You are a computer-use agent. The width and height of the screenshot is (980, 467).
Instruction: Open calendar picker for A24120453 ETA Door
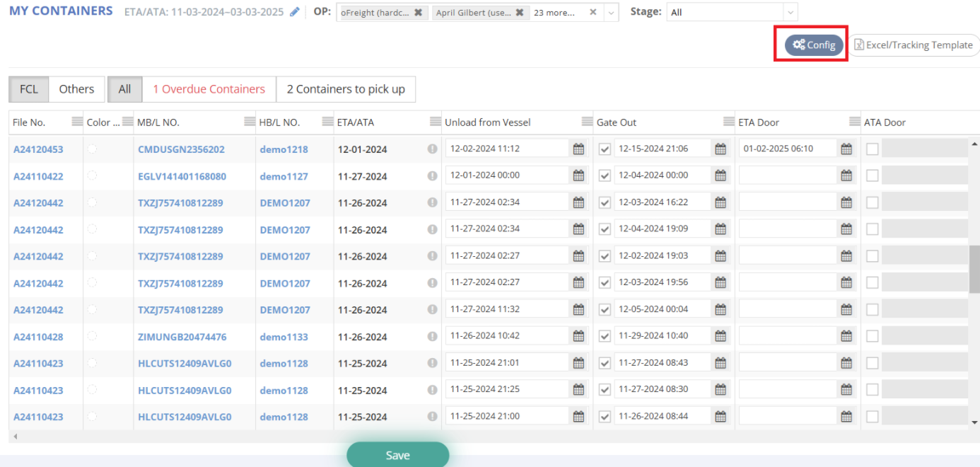[846, 149]
